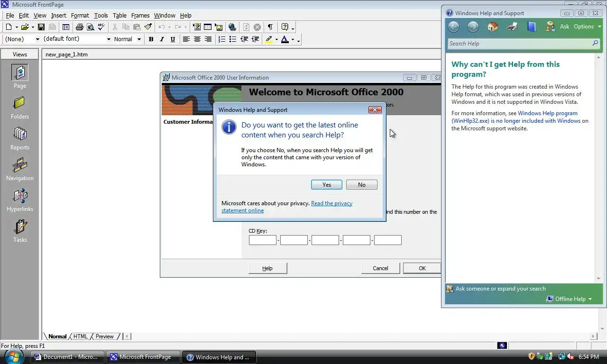Apply Bold formatting
This screenshot has height=364, width=607.
(151, 39)
